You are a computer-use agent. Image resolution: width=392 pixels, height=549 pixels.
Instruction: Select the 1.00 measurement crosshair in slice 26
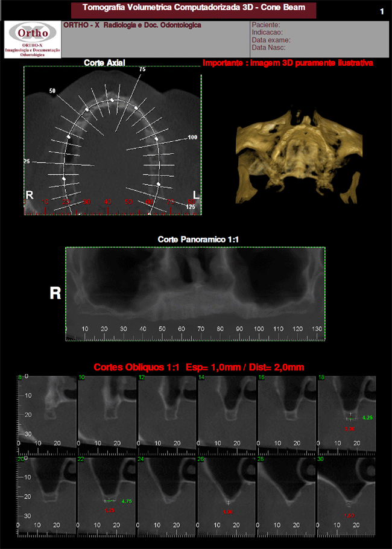pyautogui.click(x=229, y=502)
